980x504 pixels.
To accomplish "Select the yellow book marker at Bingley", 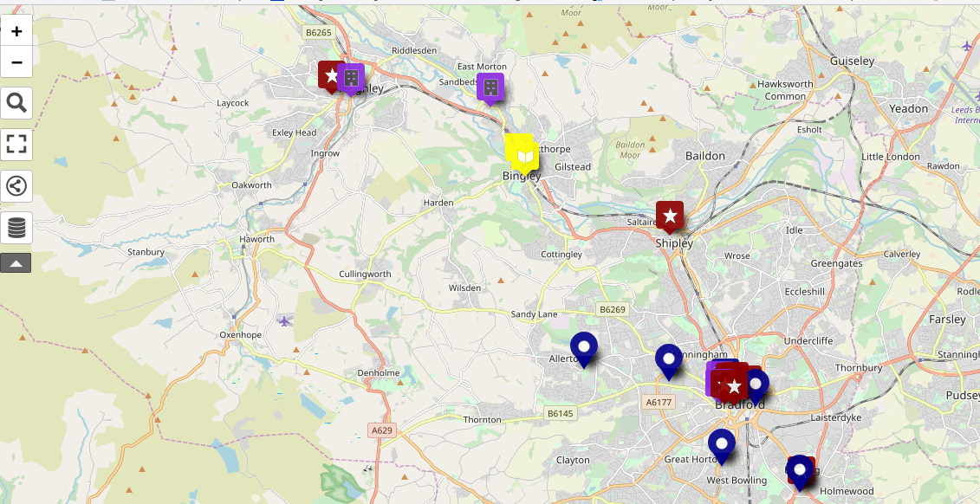I will [524, 156].
